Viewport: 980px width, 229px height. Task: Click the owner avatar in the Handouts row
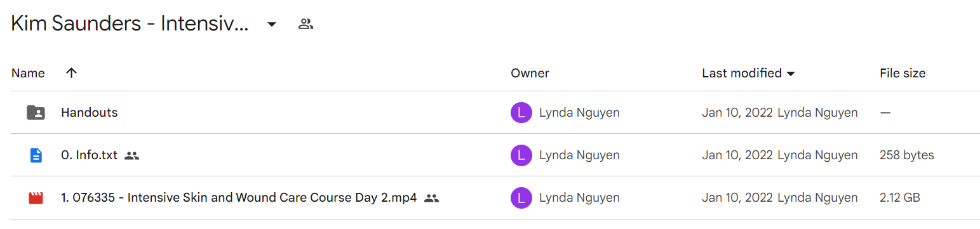pos(521,113)
